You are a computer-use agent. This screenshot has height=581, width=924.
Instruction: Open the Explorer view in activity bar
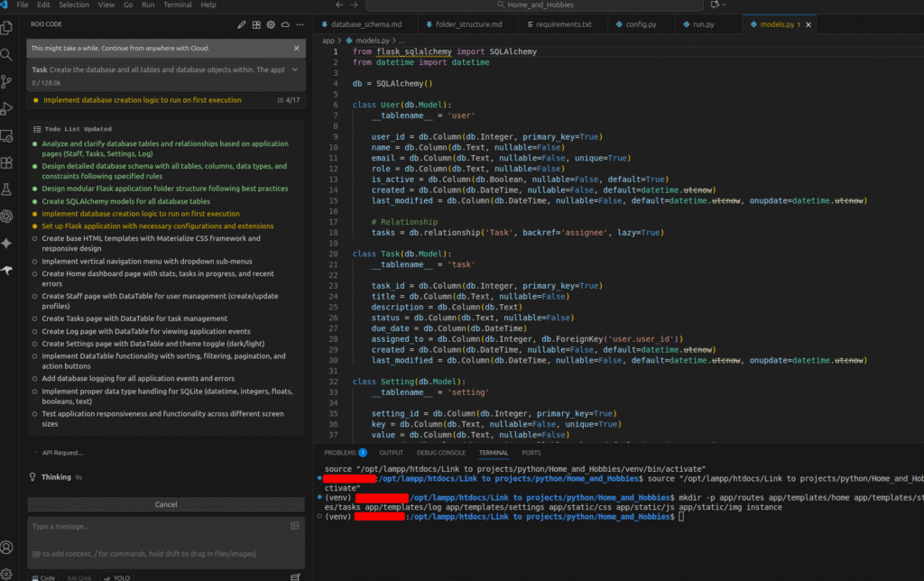7,27
